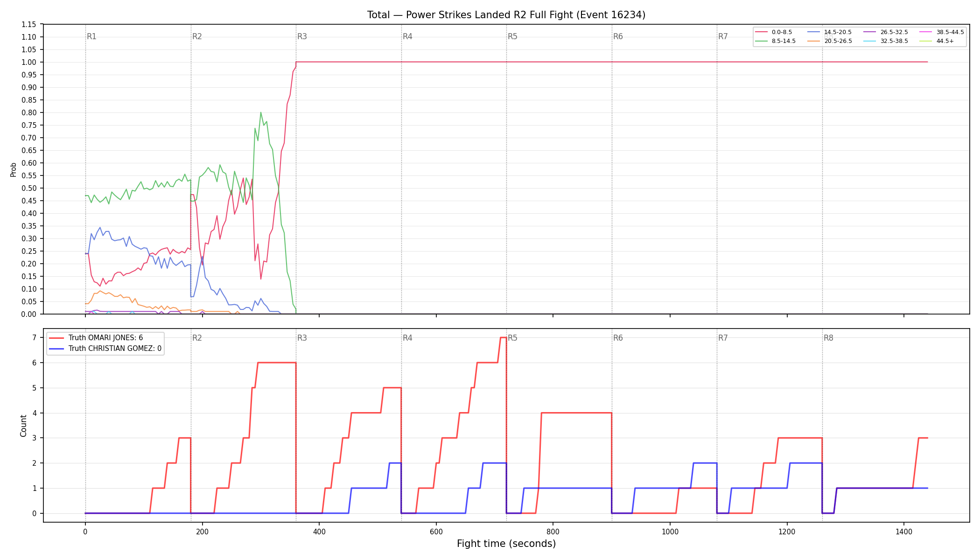Screen dimensions: 980x560
Task: Click the R6 round marker in the top chart
Action: click(618, 36)
